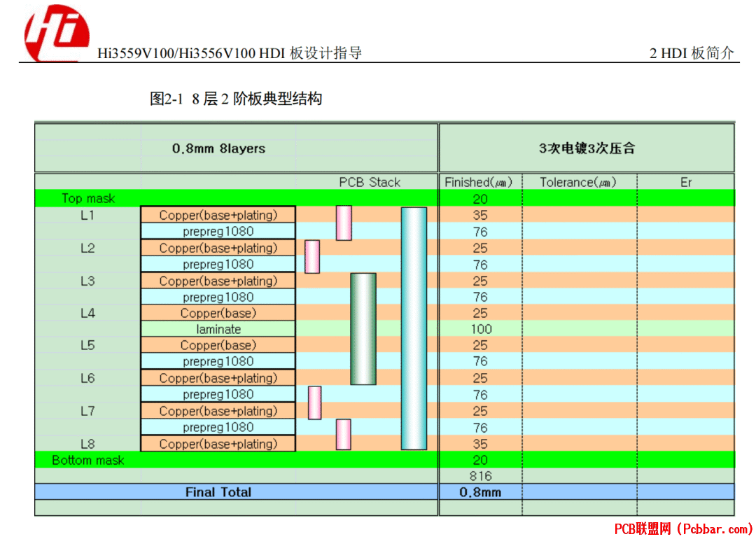This screenshot has height=539, width=756.
Task: Click the red Hi logo in header
Action: click(x=57, y=33)
